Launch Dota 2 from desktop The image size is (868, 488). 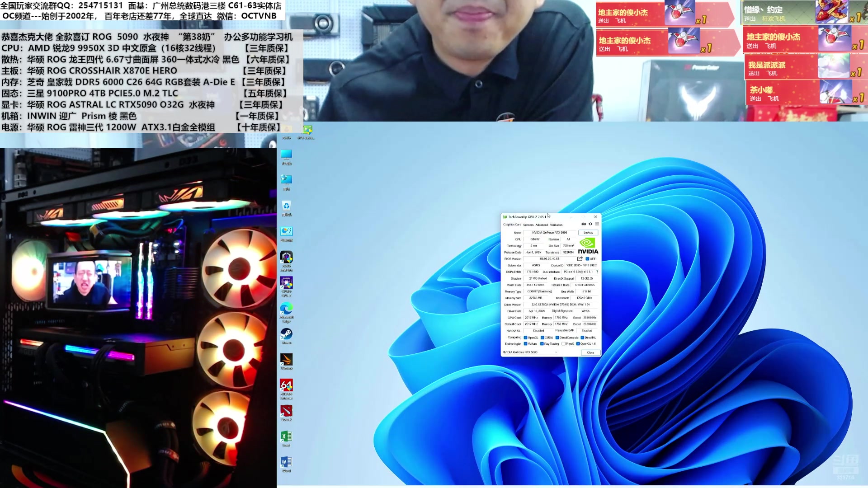click(x=286, y=413)
